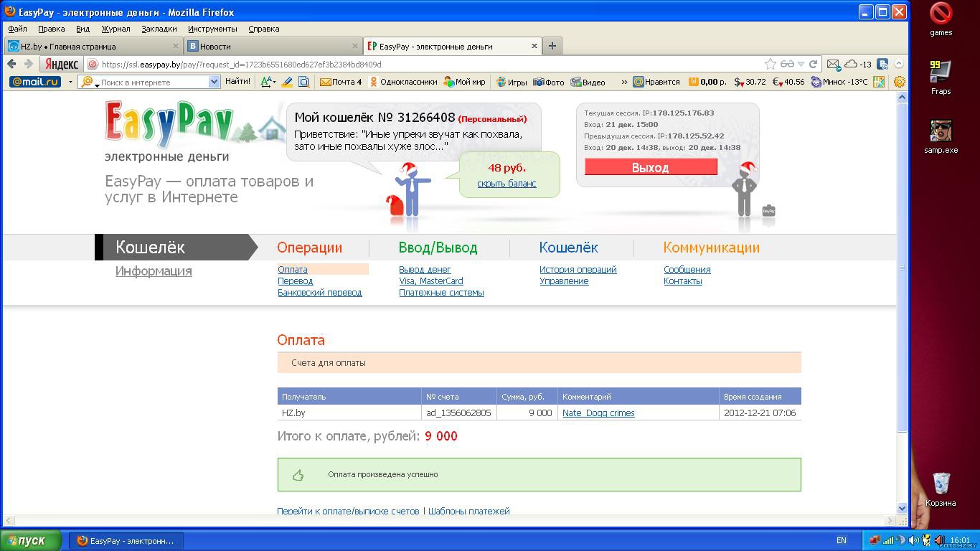
Task: Click the vertical scrollbar down arrow
Action: (x=902, y=508)
